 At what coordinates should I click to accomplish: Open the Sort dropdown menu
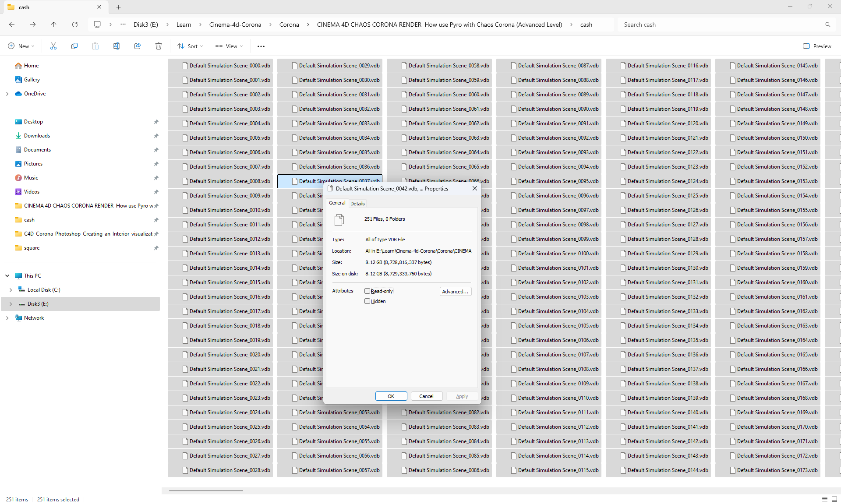190,46
